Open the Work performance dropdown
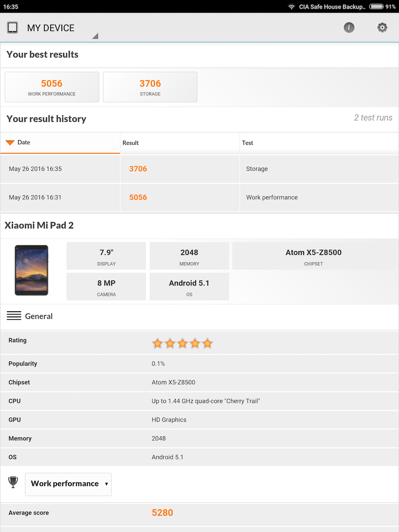The image size is (399, 532). [x=68, y=484]
